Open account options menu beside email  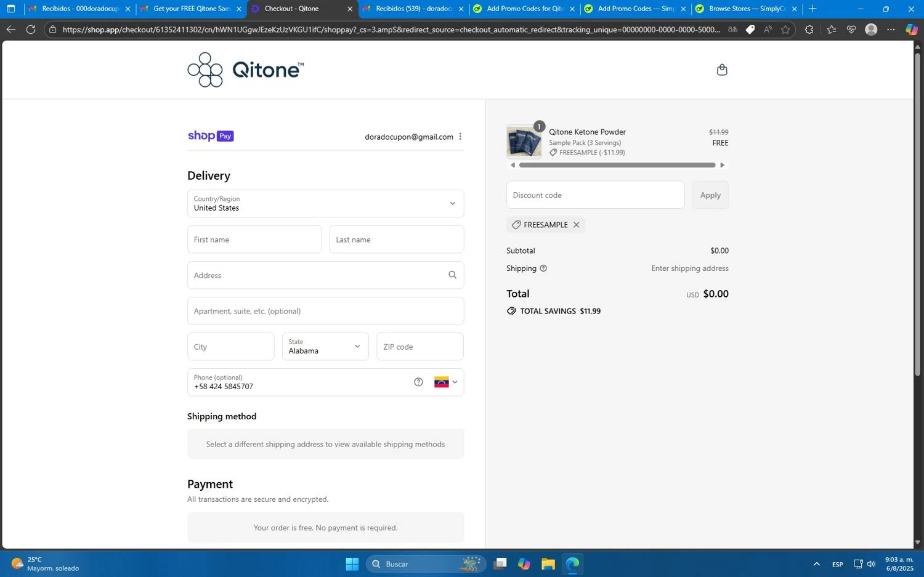tap(460, 137)
